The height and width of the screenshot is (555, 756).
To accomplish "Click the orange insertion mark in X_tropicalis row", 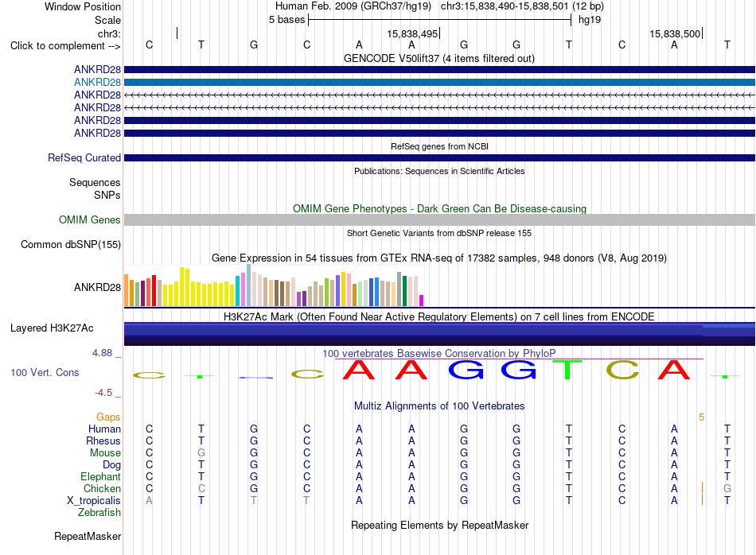I will (702, 499).
